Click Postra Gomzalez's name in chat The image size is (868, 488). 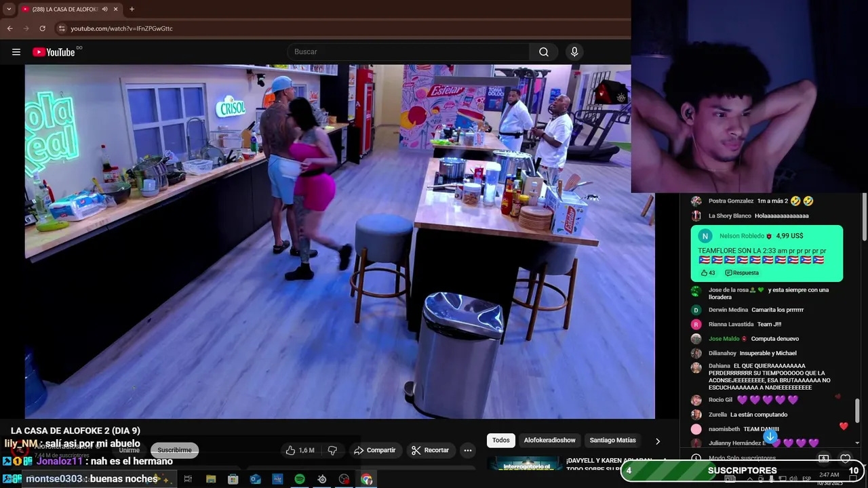click(x=731, y=201)
